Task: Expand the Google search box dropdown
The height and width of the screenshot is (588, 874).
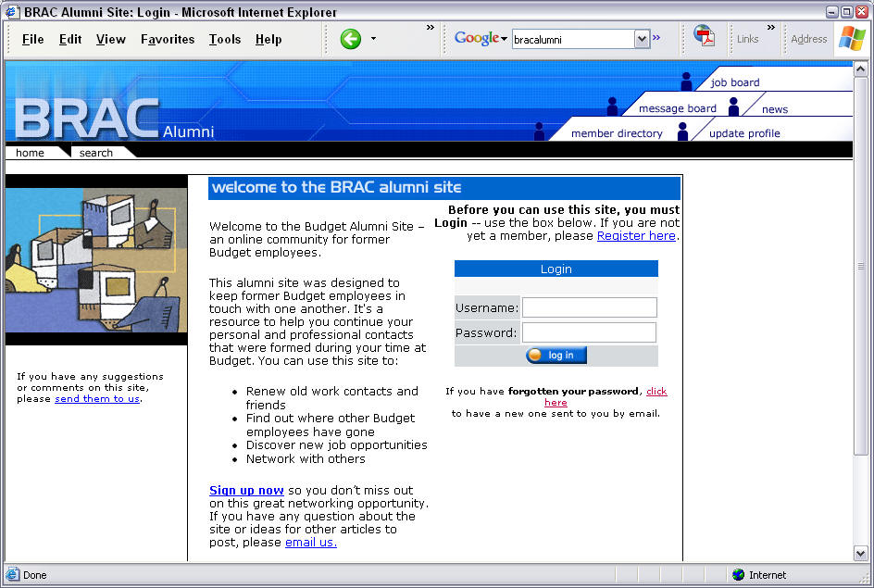Action: 642,39
